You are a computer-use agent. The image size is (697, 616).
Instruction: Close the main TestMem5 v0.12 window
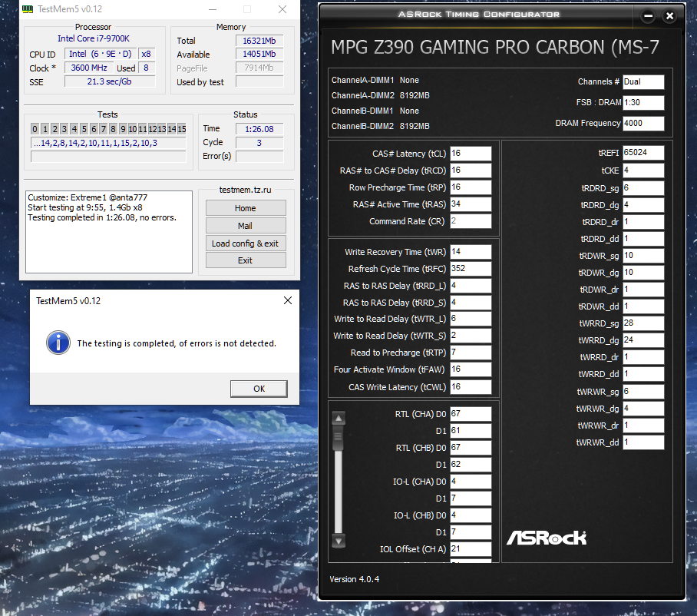click(x=282, y=9)
